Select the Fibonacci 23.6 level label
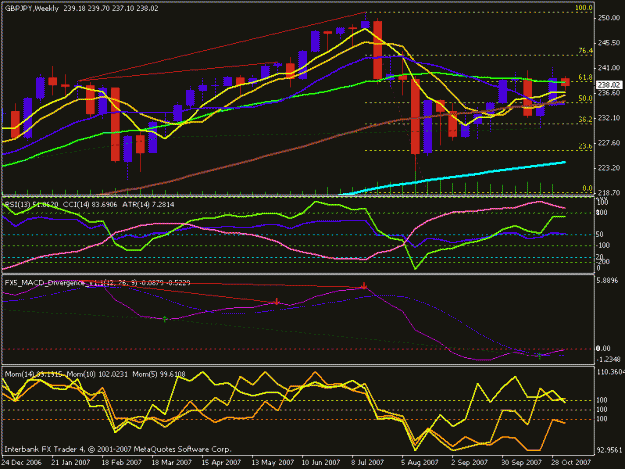The width and height of the screenshot is (625, 469). tap(585, 146)
